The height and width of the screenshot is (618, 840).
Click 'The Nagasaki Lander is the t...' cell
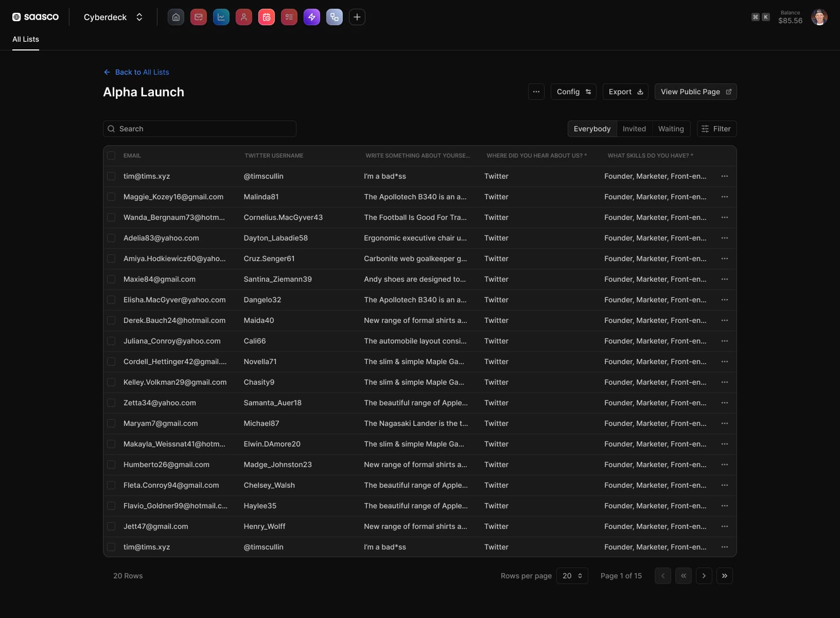click(x=416, y=423)
